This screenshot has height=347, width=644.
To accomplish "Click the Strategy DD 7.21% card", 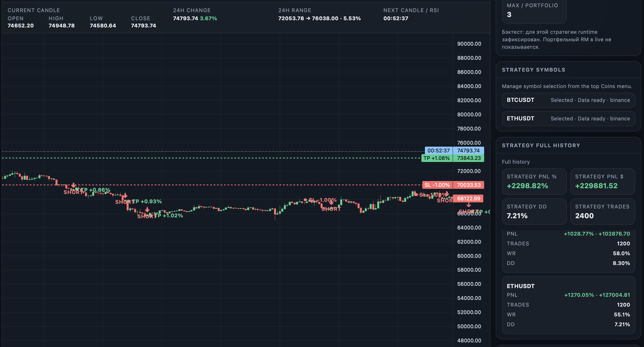I will [x=534, y=212].
